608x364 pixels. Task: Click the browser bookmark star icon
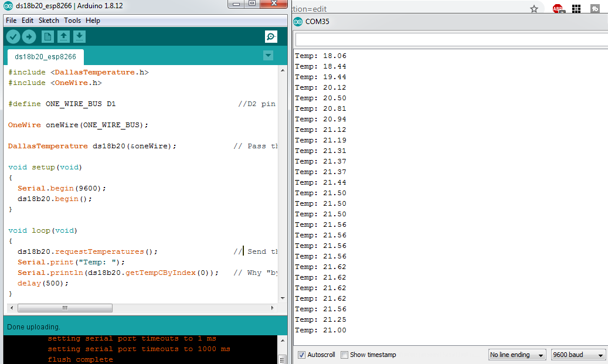534,9
